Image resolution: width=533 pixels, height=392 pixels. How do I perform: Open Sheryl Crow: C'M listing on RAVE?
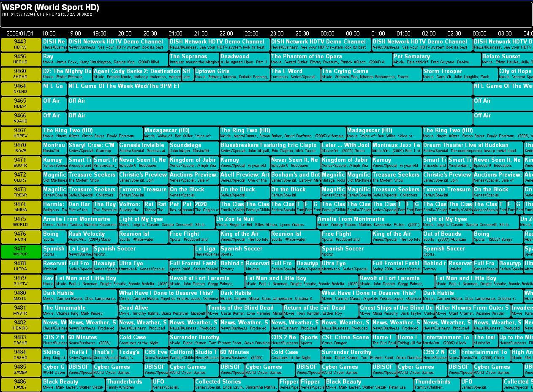[x=92, y=148]
